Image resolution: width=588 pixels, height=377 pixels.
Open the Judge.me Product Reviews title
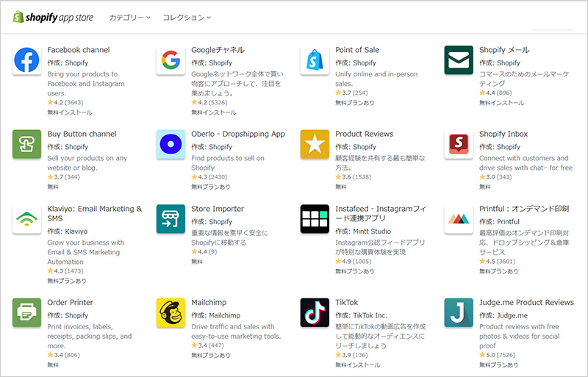tap(526, 302)
